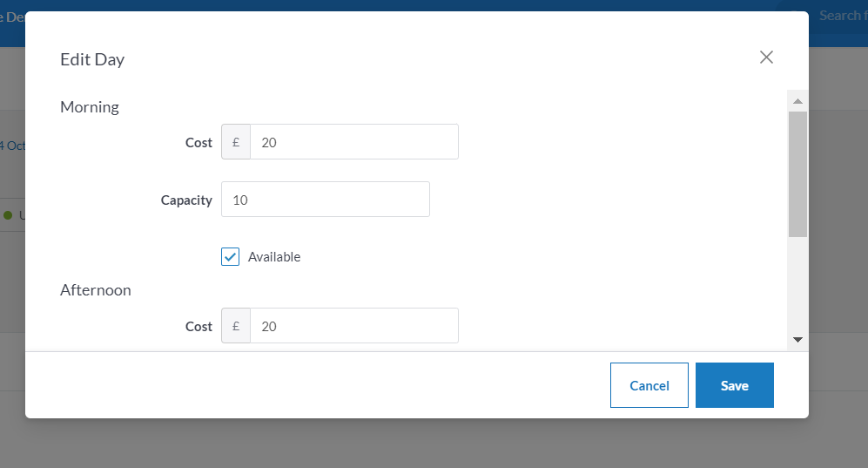Click the Capacity label
The height and width of the screenshot is (468, 868).
click(x=186, y=200)
